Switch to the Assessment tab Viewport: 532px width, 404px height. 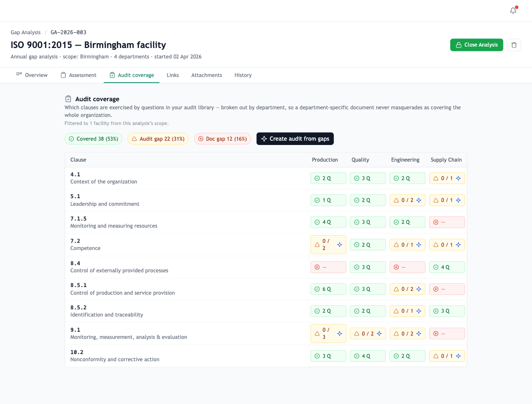(79, 75)
